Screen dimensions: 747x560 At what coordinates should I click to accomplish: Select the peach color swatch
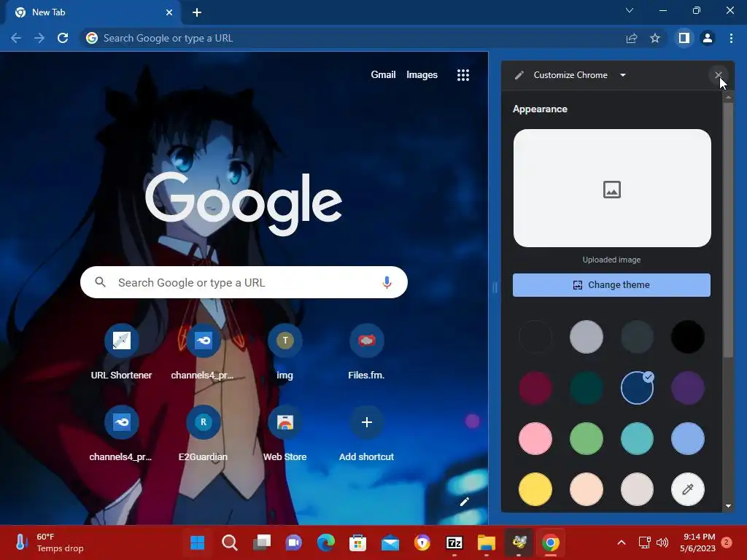[586, 489]
